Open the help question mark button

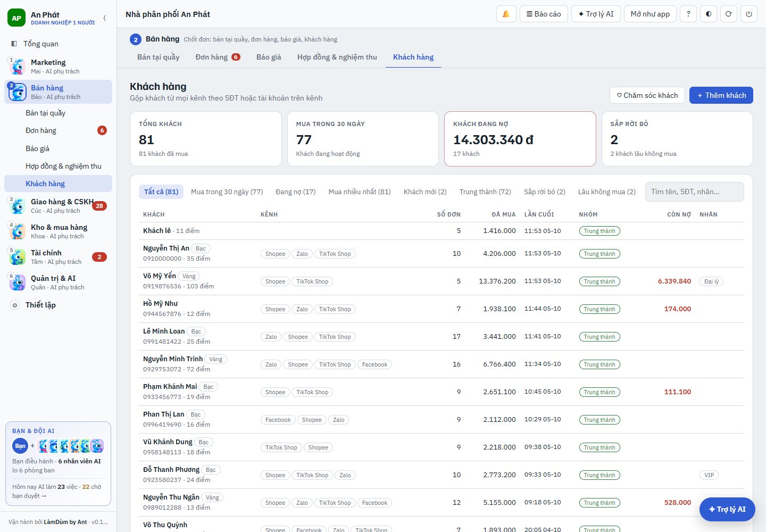click(688, 14)
